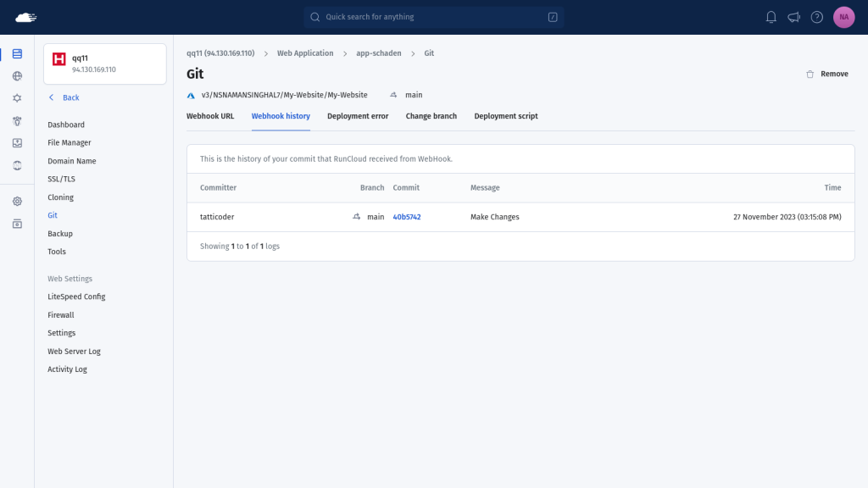Image resolution: width=868 pixels, height=488 pixels.
Task: Open the gear settings icon in left rail
Action: (x=17, y=202)
